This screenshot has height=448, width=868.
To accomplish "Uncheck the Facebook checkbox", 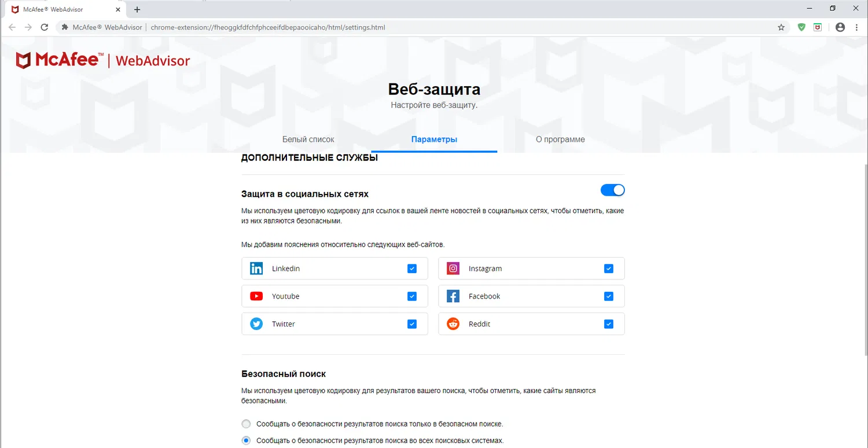I will pyautogui.click(x=609, y=296).
